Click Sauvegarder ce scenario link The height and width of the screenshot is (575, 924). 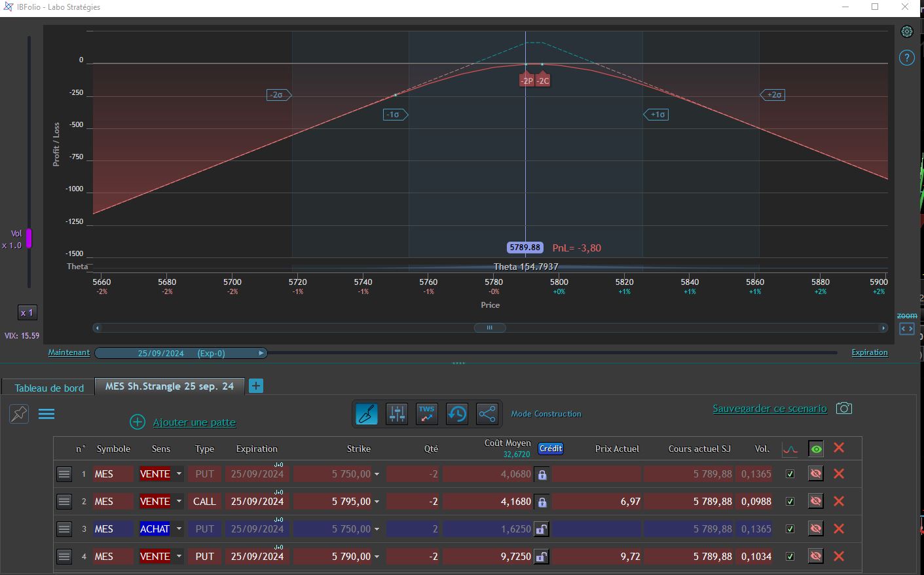769,409
